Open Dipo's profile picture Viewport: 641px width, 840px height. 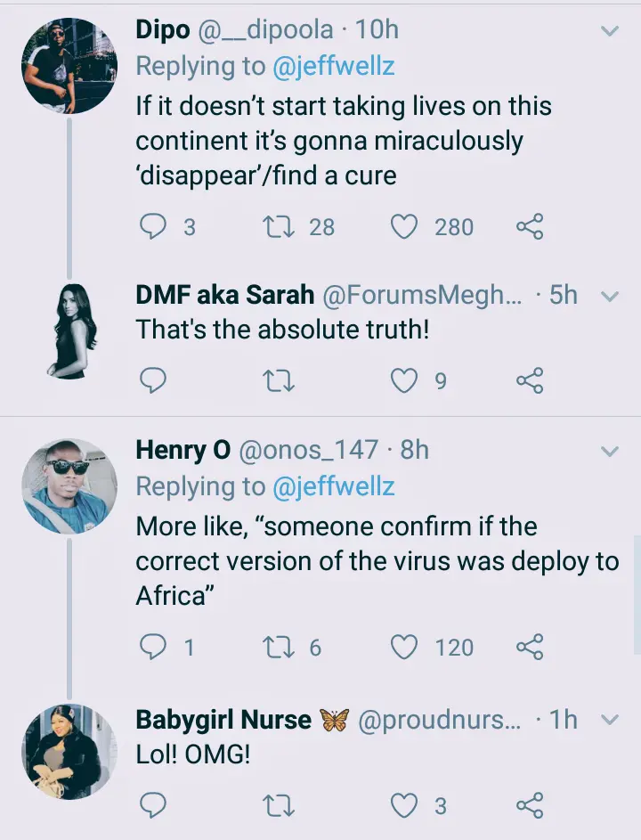(69, 65)
